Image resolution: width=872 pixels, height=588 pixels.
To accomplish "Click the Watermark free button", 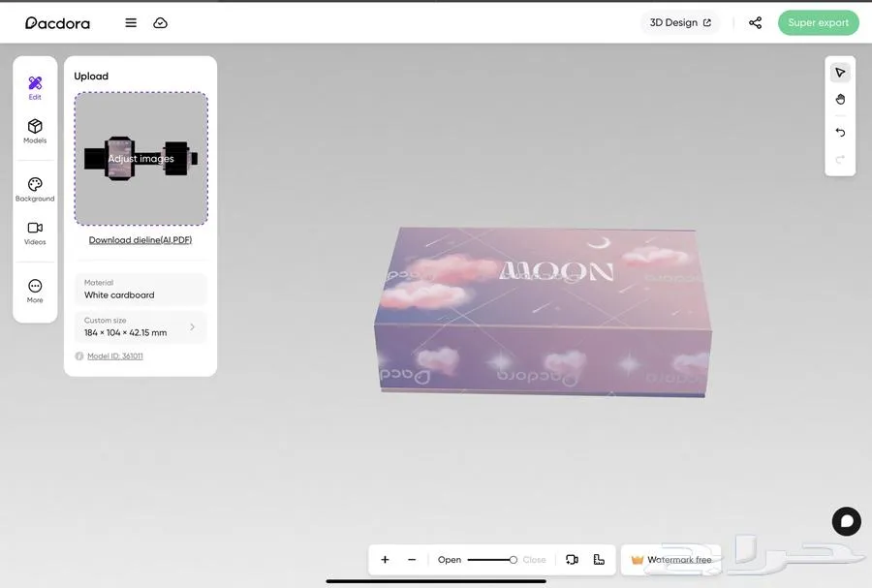I will [x=671, y=560].
